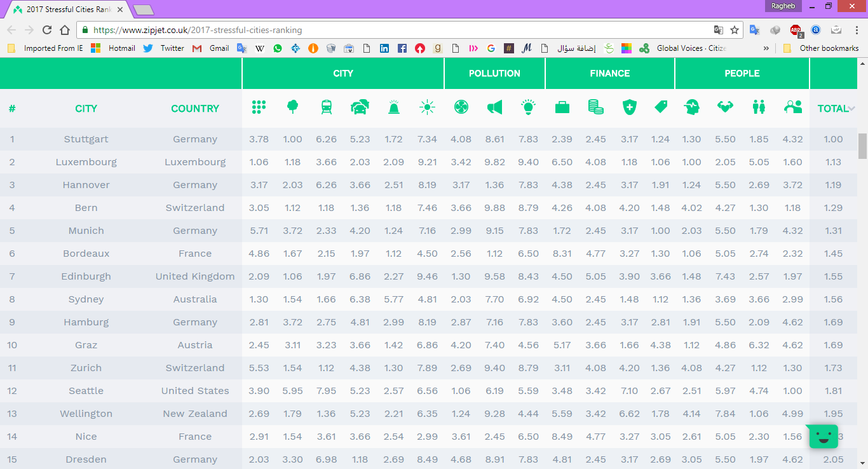Click the CITY column header
This screenshot has height=469, width=868.
[86, 109]
